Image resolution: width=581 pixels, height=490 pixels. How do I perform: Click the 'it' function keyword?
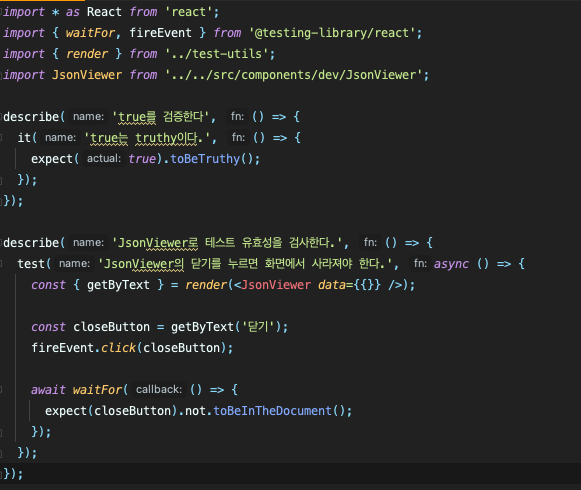24,138
